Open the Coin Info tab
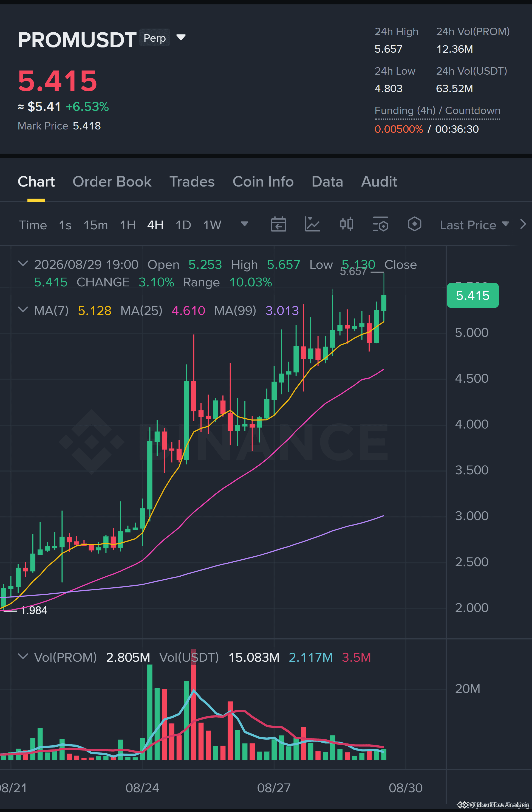This screenshot has width=532, height=812. pyautogui.click(x=263, y=182)
